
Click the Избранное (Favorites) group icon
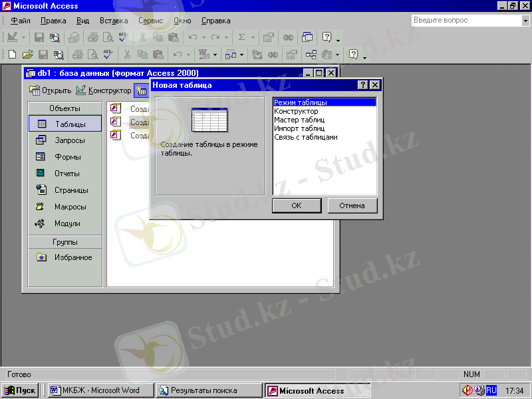[x=41, y=257]
